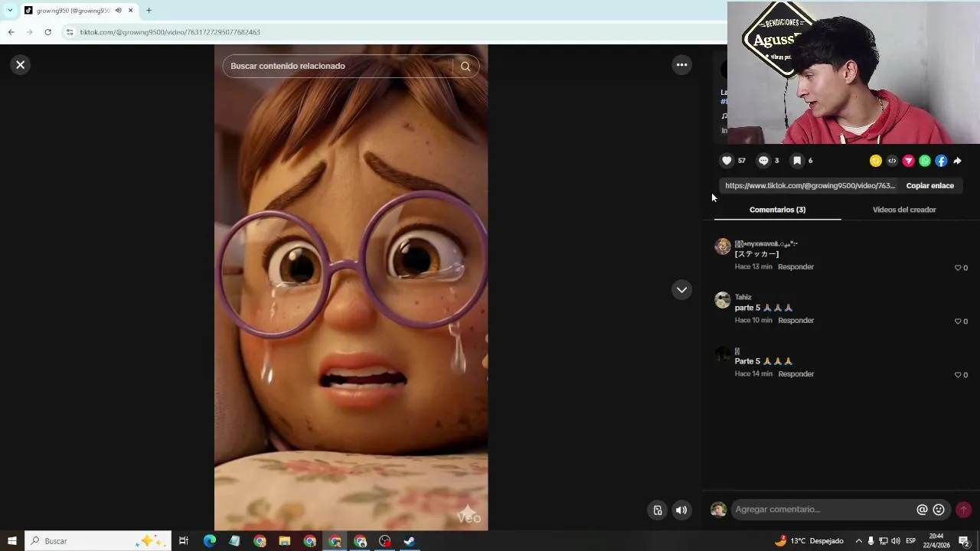Mention a user with the @ icon
The image size is (980, 551).
click(922, 510)
